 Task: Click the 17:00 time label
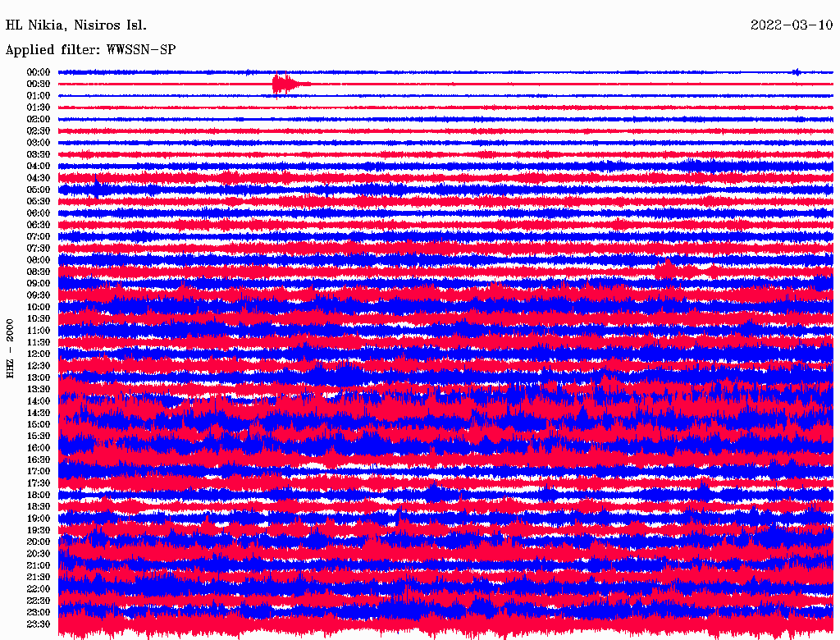tap(39, 471)
